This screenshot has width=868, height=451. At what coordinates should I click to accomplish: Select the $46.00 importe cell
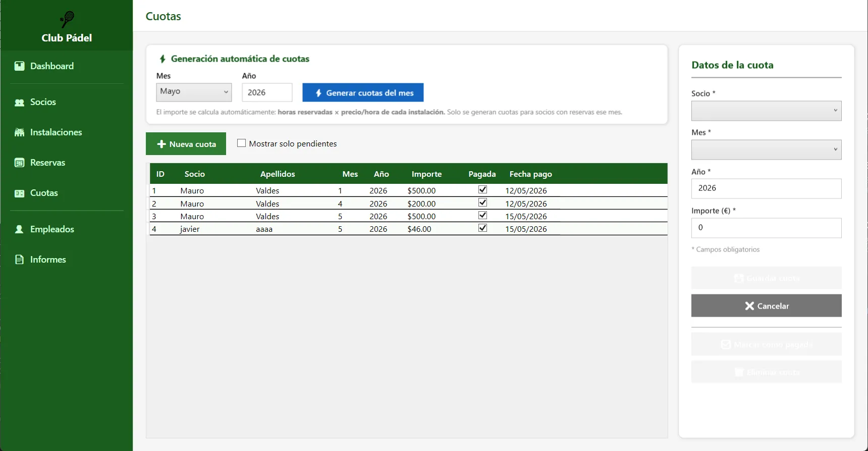pyautogui.click(x=419, y=229)
